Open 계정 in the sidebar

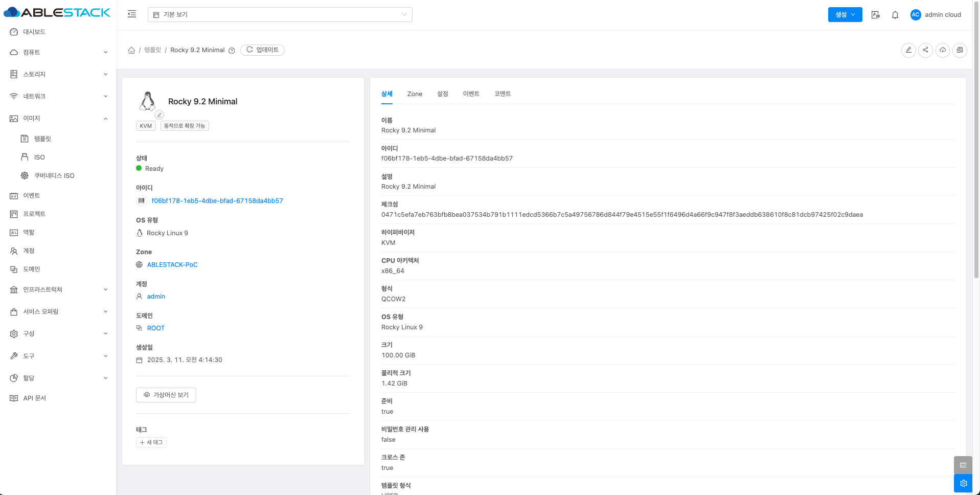pos(29,251)
